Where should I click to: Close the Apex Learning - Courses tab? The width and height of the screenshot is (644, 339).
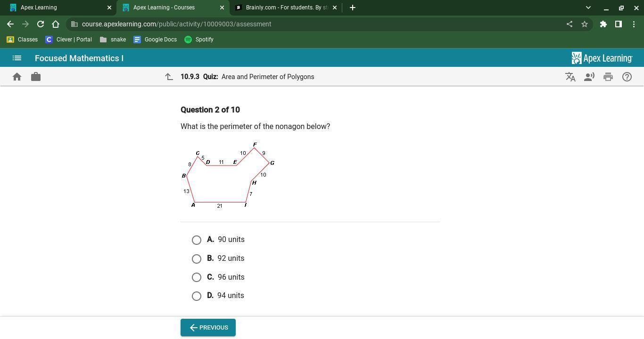click(x=222, y=8)
